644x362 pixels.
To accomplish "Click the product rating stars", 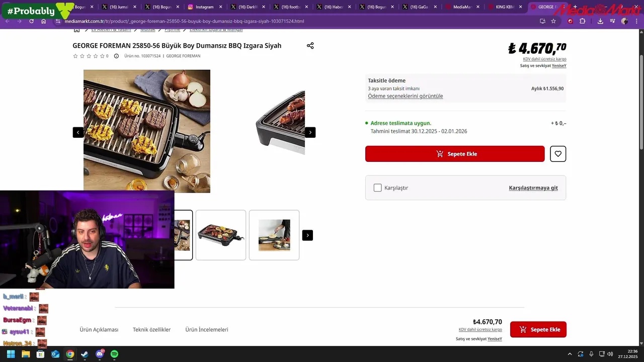I will [89, 56].
